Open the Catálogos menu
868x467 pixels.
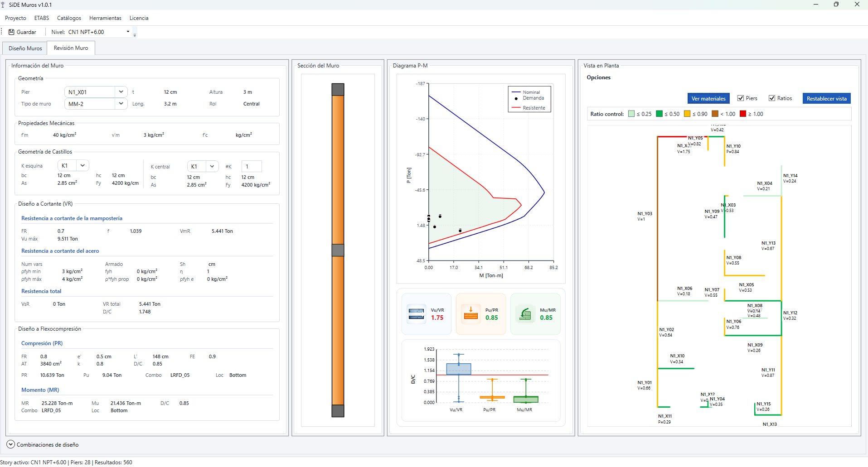pyautogui.click(x=69, y=18)
